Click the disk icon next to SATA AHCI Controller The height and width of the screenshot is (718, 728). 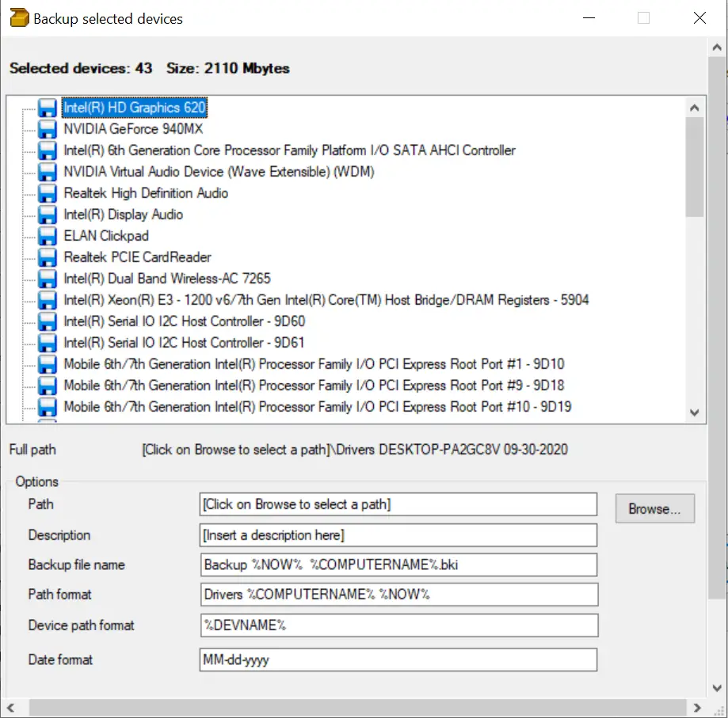(47, 150)
